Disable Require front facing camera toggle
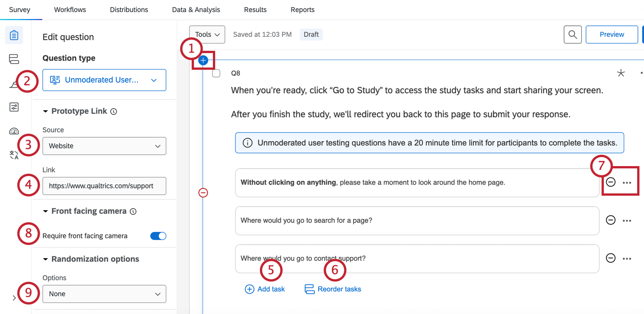The image size is (644, 314). 158,236
